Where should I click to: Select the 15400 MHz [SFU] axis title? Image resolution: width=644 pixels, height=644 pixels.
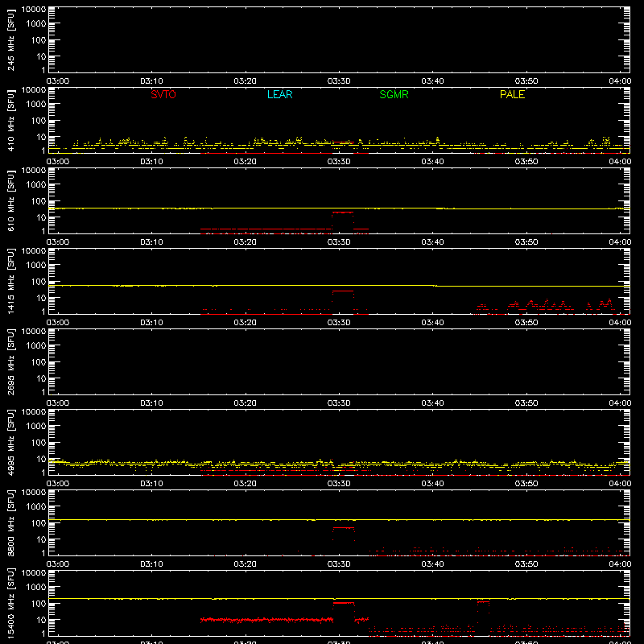pyautogui.click(x=10, y=603)
